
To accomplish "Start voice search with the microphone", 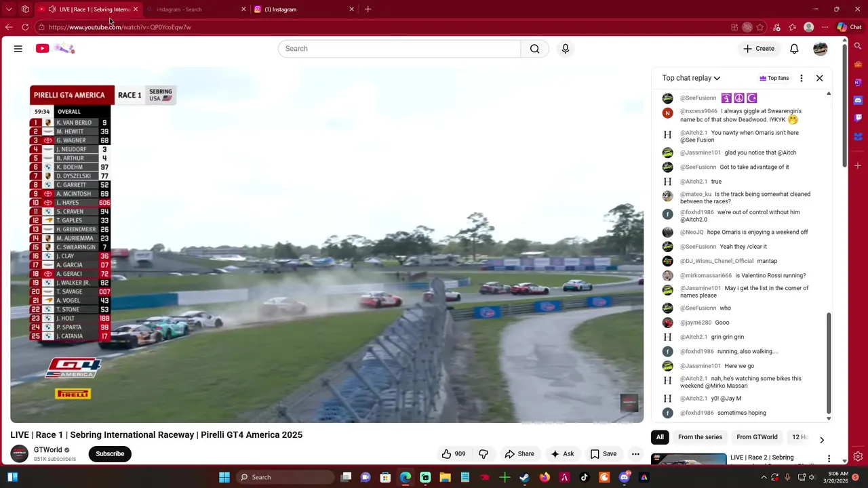I will pyautogui.click(x=566, y=49).
